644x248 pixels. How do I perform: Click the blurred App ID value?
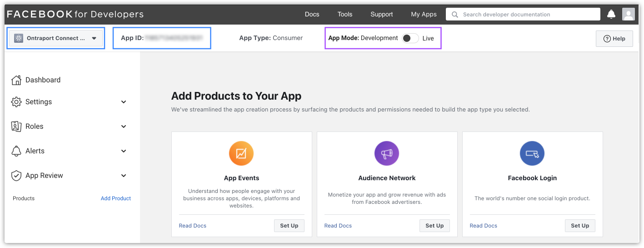coord(174,38)
